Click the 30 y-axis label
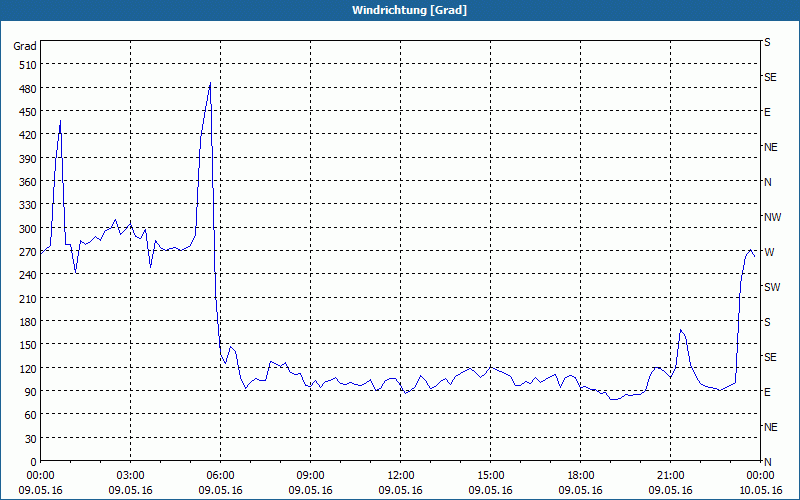The height and width of the screenshot is (500, 800). [x=31, y=439]
